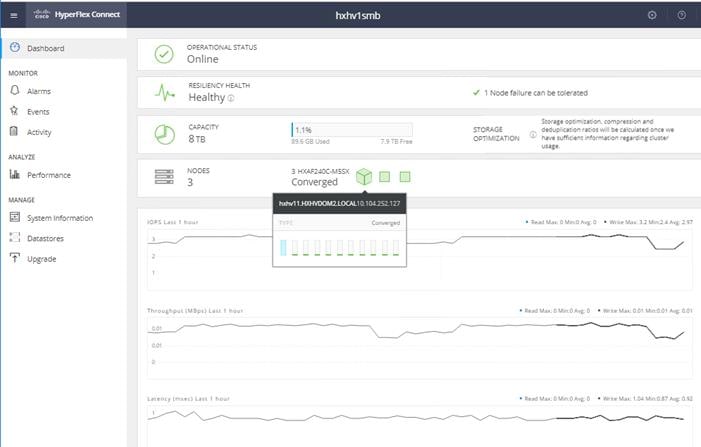Click the Performance bar chart icon
This screenshot has height=447, width=701.
(x=15, y=174)
